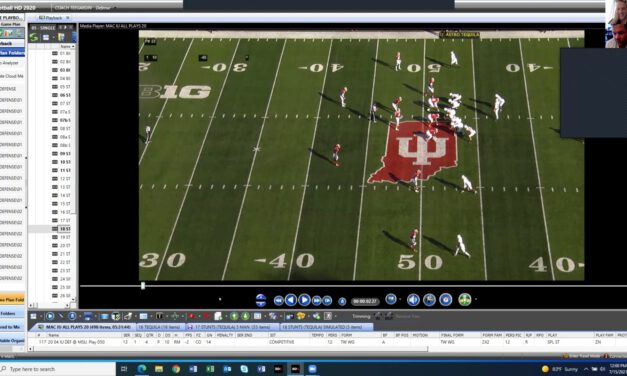
Task: Open dropdown arrow next to display options icon
Action: (400, 299)
